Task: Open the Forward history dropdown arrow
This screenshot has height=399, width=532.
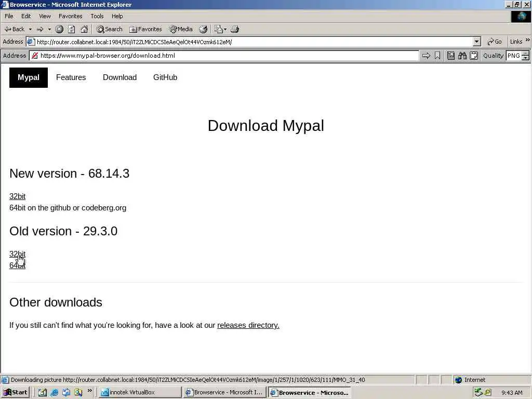Action: click(x=49, y=29)
